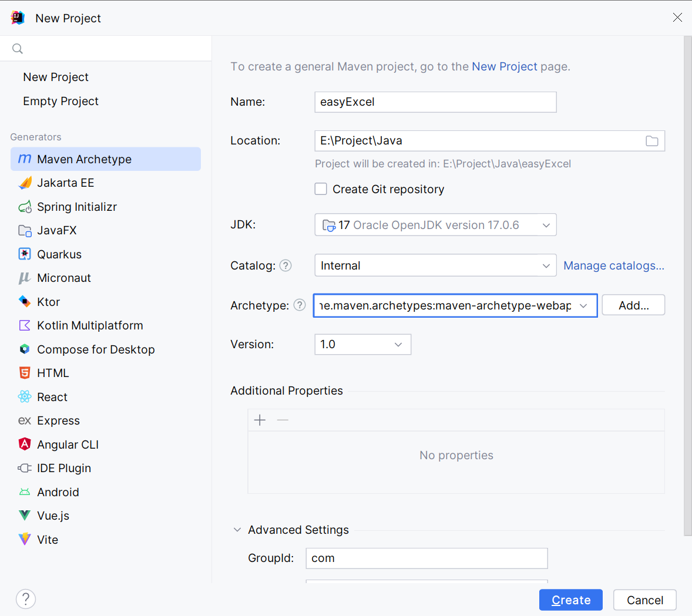Select Ktor text in generators list

click(x=48, y=302)
